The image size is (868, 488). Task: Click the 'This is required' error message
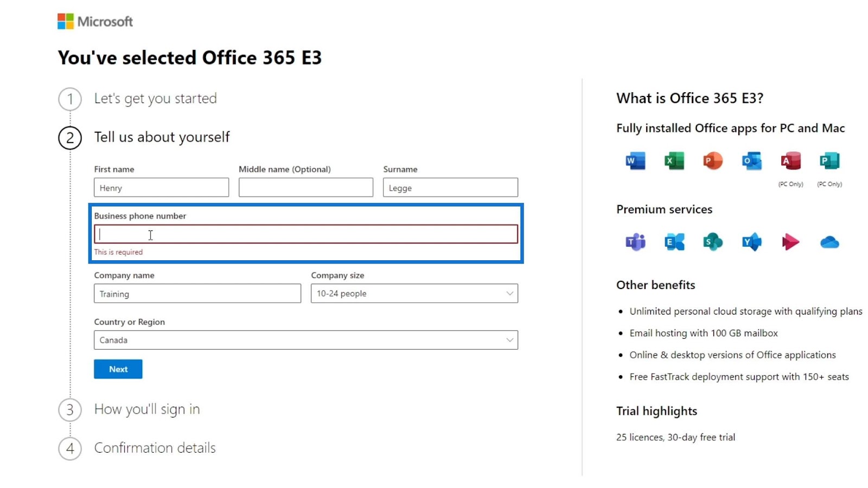[x=118, y=252]
